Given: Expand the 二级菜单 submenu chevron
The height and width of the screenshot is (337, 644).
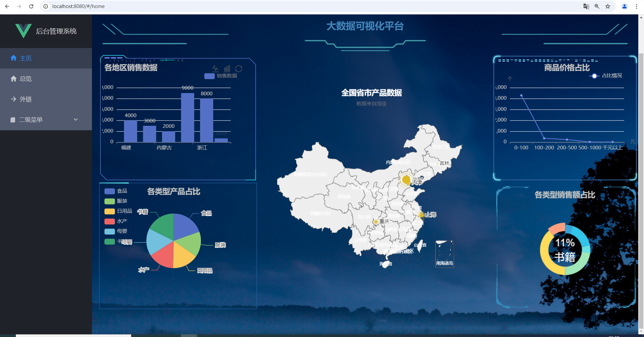Looking at the screenshot, I should (76, 119).
